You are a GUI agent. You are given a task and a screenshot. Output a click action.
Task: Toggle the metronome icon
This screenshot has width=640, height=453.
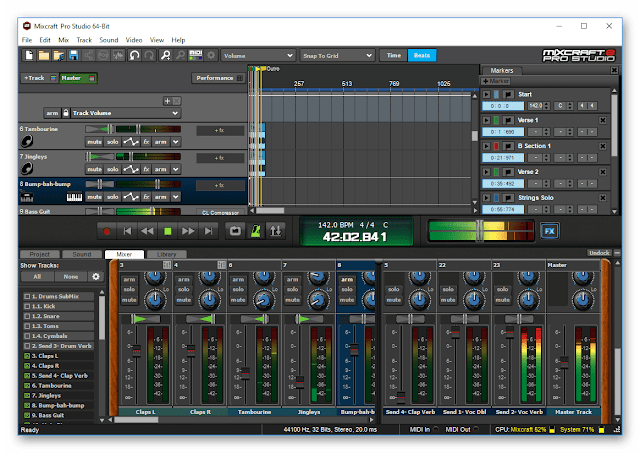point(255,230)
